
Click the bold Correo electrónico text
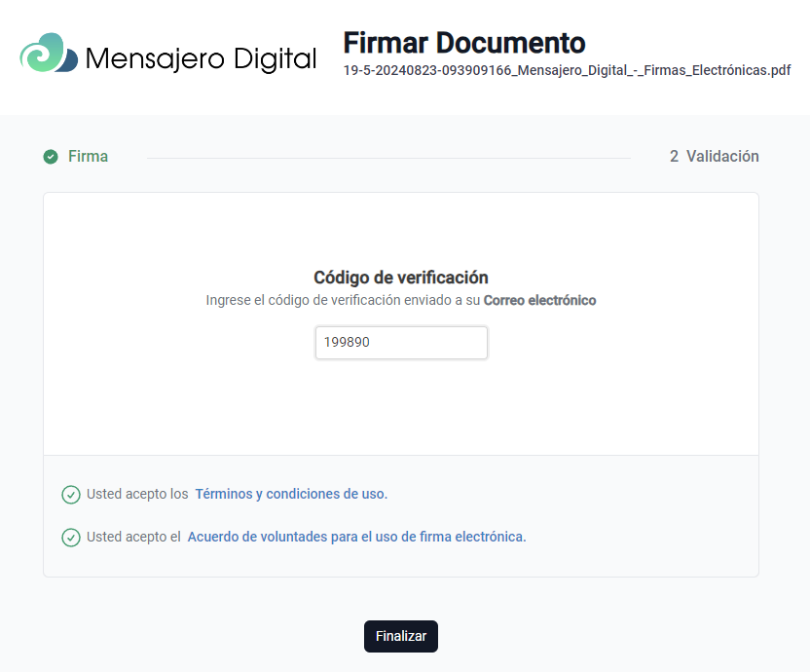(539, 301)
